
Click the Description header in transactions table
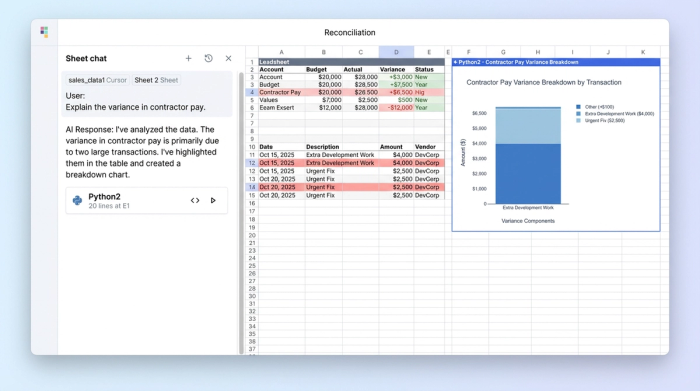[x=323, y=147]
